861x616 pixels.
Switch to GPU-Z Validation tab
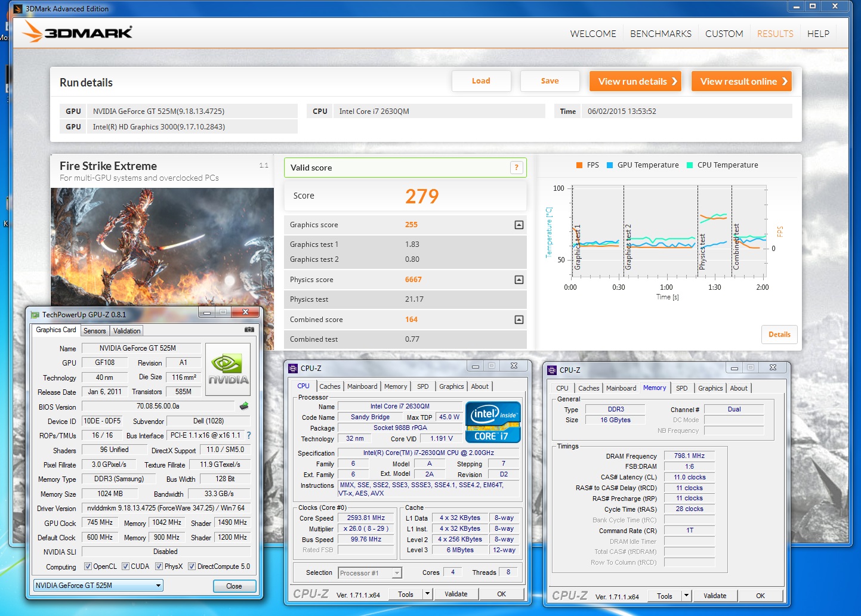[x=126, y=331]
